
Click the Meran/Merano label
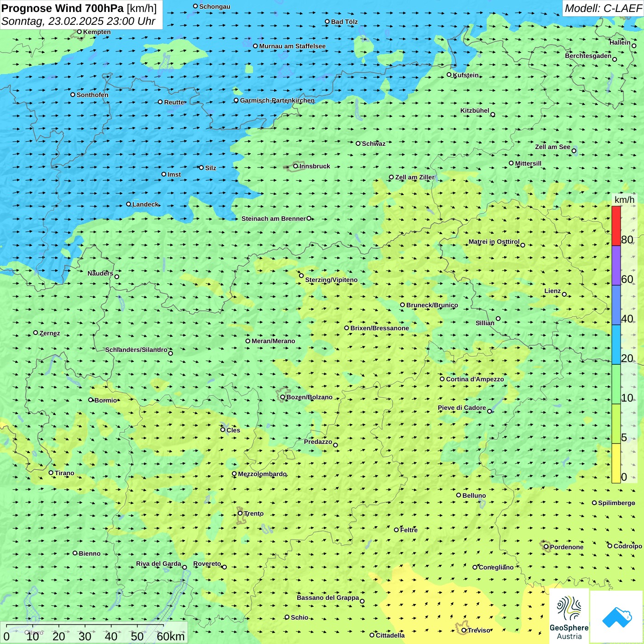pos(273,341)
